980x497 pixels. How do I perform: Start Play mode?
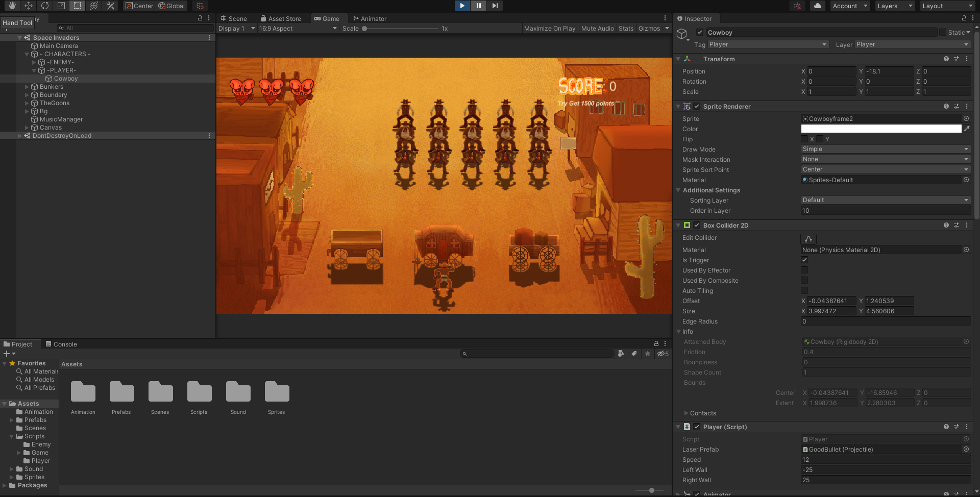click(462, 6)
